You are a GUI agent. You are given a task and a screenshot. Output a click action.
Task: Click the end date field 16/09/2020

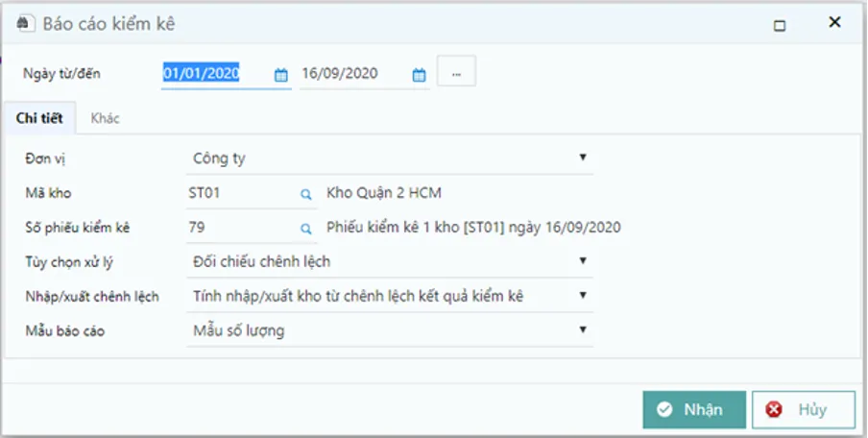[x=350, y=74]
